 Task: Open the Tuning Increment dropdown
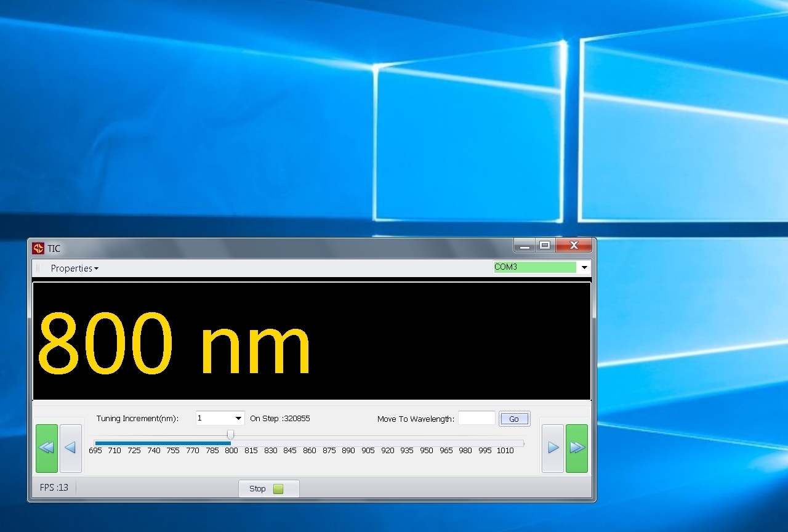tap(238, 419)
